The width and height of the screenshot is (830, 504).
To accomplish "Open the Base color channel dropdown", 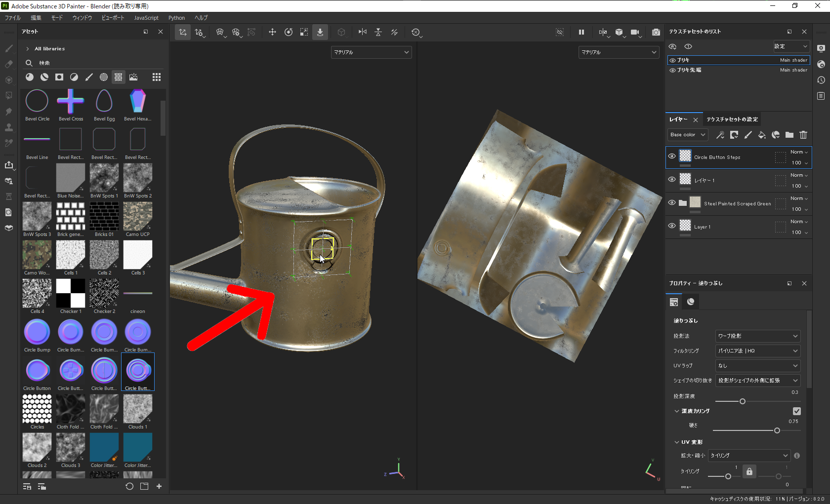I will [687, 134].
